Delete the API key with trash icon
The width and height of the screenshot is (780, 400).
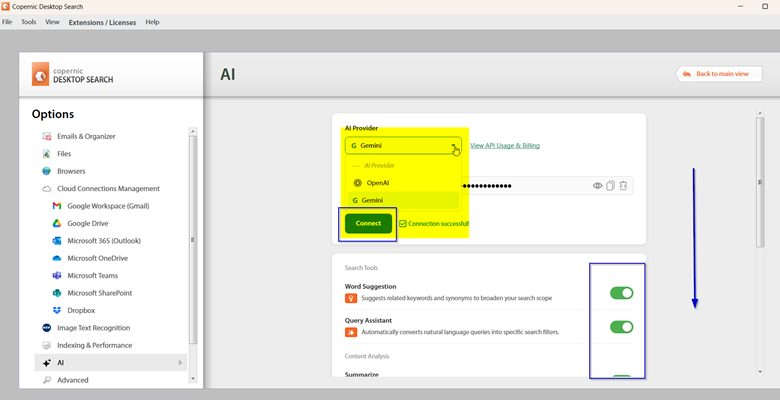(623, 186)
